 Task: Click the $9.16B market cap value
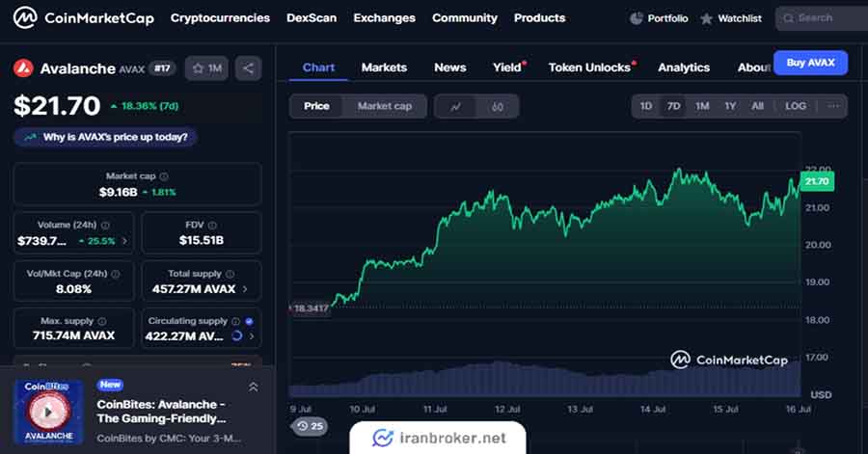pyautogui.click(x=118, y=193)
